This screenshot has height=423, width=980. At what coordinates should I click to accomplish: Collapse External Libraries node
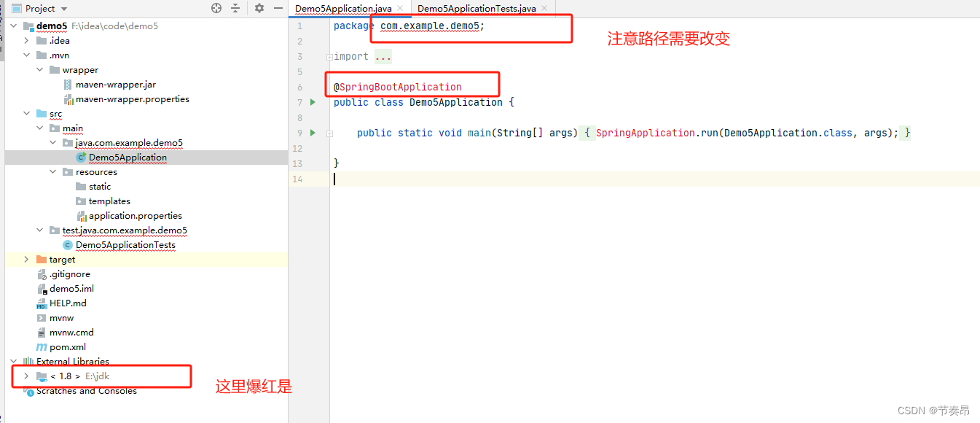[14, 362]
